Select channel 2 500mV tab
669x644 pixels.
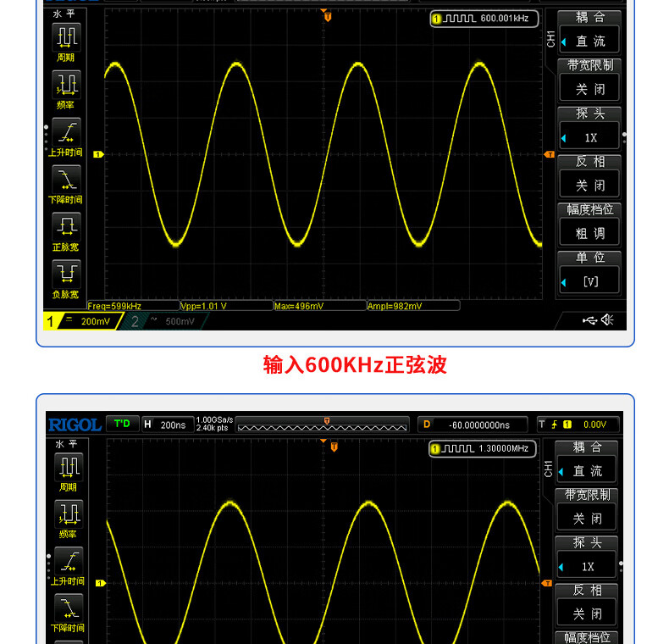tap(165, 321)
